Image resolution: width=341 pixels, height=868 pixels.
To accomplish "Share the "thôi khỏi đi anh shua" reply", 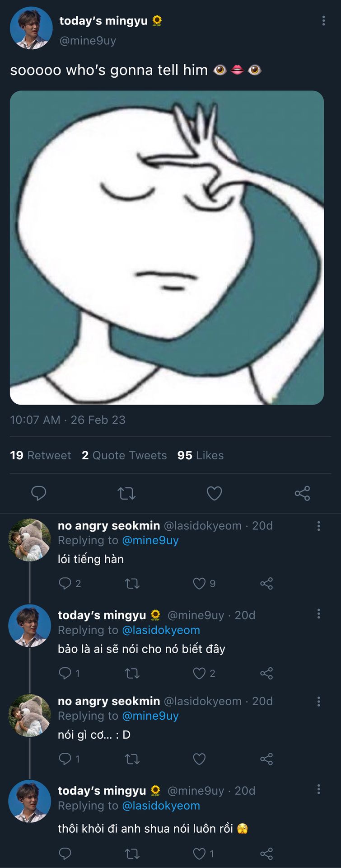I will tap(266, 854).
